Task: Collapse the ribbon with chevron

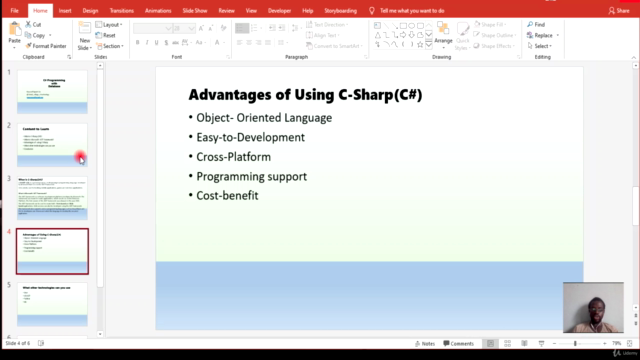Action: coord(633,58)
